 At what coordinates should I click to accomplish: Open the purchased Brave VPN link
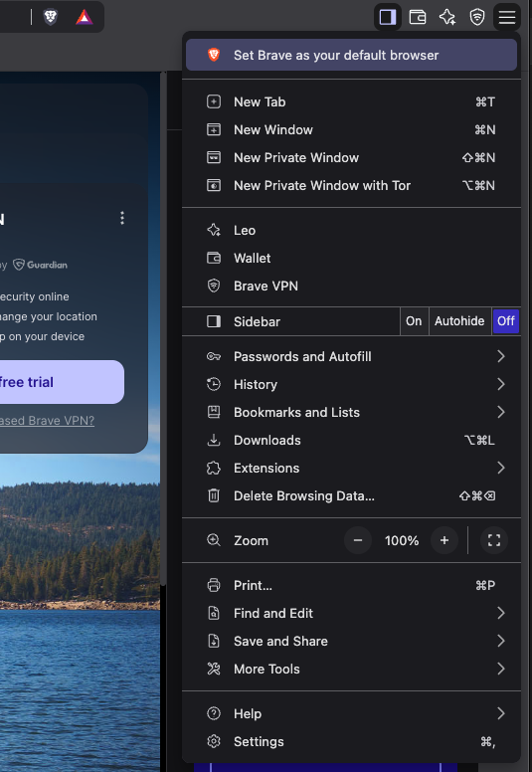(x=48, y=421)
